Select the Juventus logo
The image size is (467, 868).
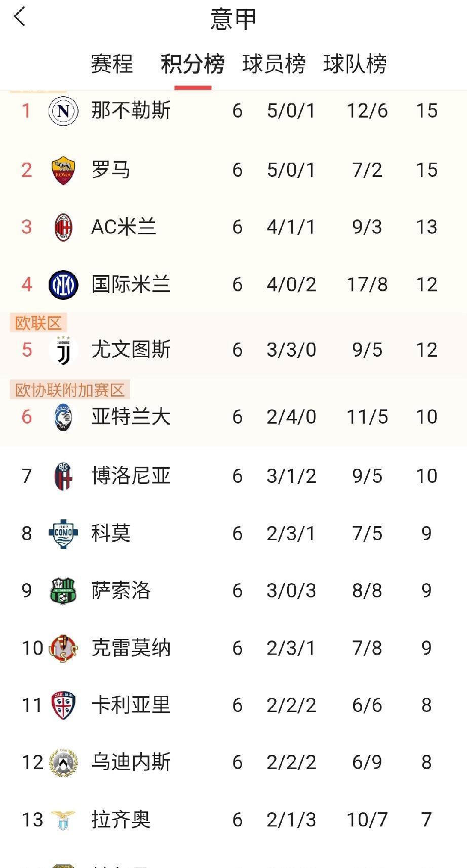[x=63, y=350]
